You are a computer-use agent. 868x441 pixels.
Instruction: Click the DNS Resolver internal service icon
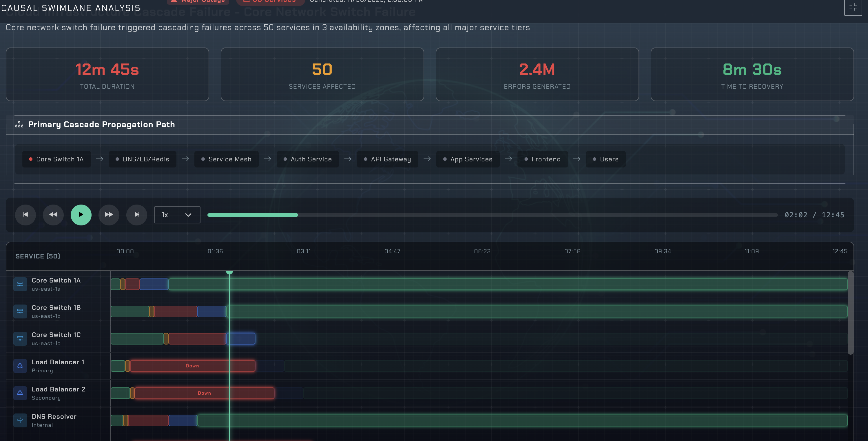click(20, 420)
